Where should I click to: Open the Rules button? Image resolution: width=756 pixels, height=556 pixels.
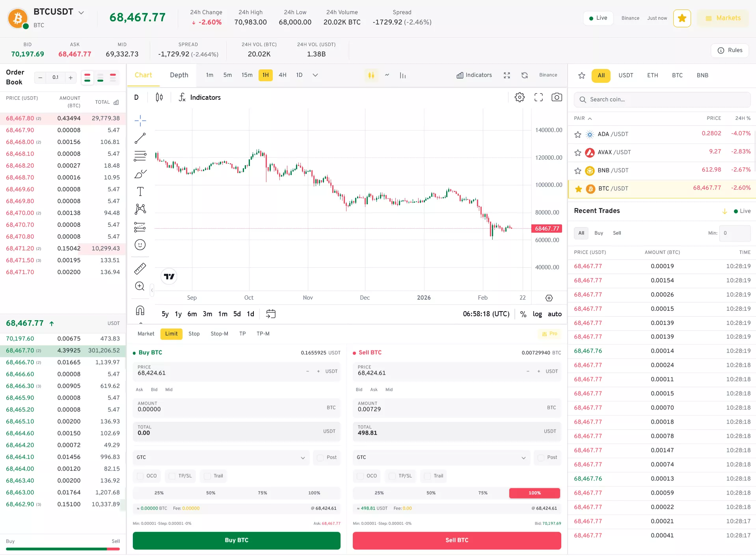tap(730, 50)
